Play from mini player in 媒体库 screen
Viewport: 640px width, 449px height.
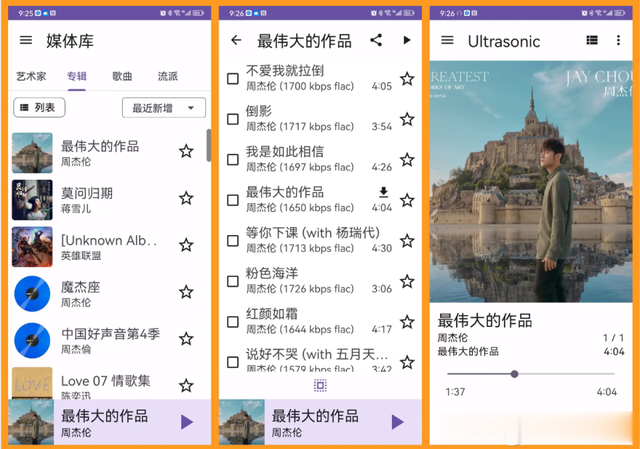pyautogui.click(x=187, y=422)
